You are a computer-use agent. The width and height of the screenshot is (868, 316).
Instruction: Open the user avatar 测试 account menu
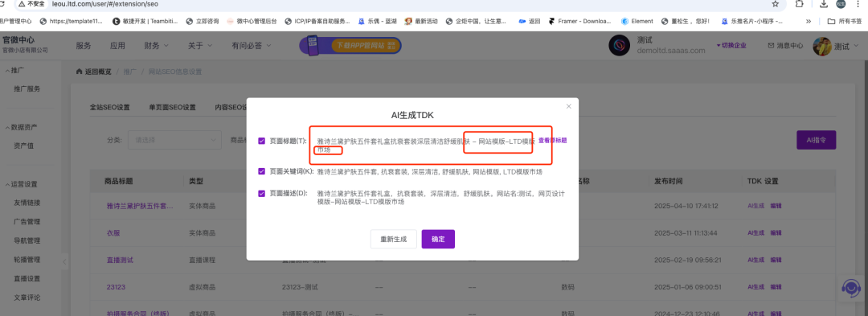pos(836,46)
